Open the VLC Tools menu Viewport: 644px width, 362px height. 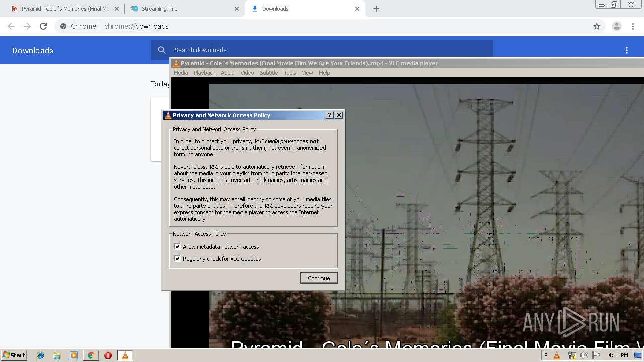pos(290,73)
